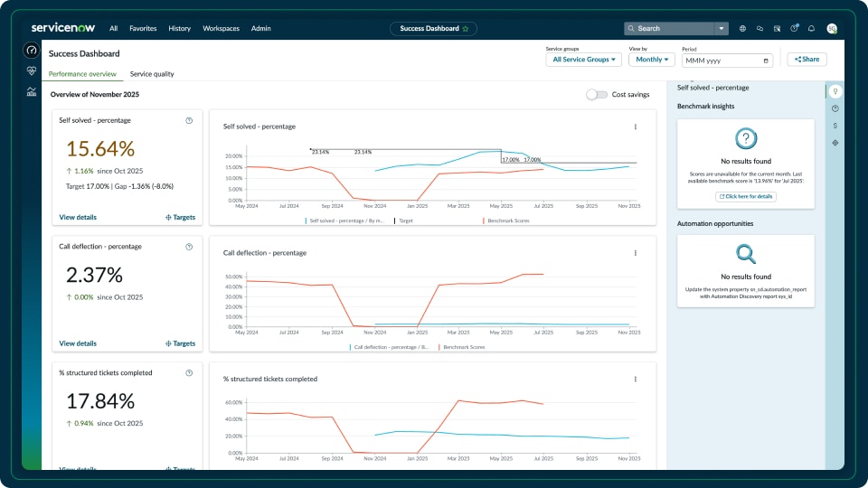Image resolution: width=868 pixels, height=488 pixels.
Task: Open help icon on Self solved card
Action: tap(189, 120)
